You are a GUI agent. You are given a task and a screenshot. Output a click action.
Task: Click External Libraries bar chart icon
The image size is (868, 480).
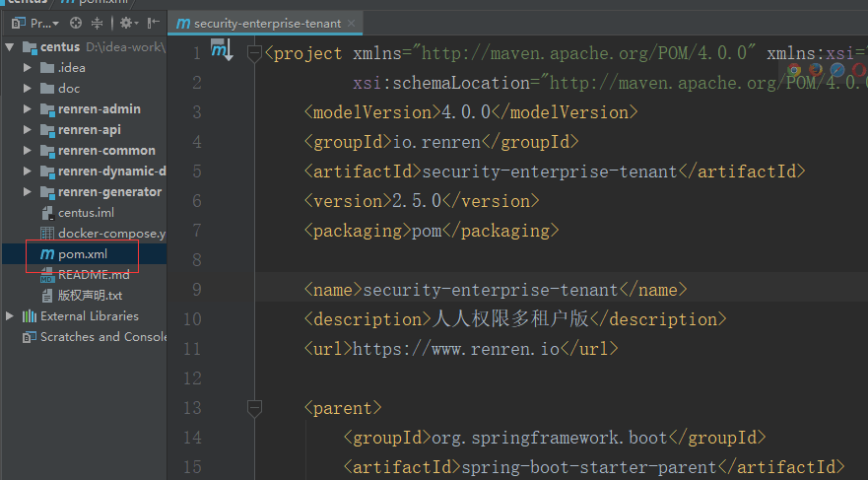(30, 316)
